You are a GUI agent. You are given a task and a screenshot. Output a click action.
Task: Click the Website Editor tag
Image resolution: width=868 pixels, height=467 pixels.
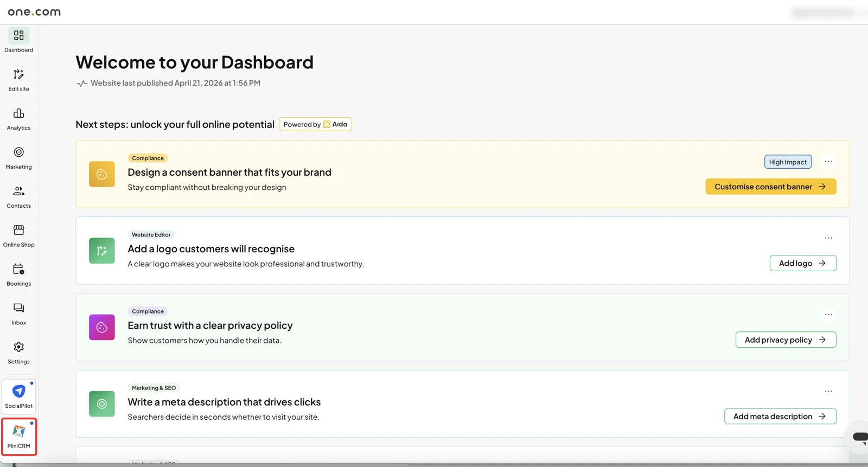151,235
